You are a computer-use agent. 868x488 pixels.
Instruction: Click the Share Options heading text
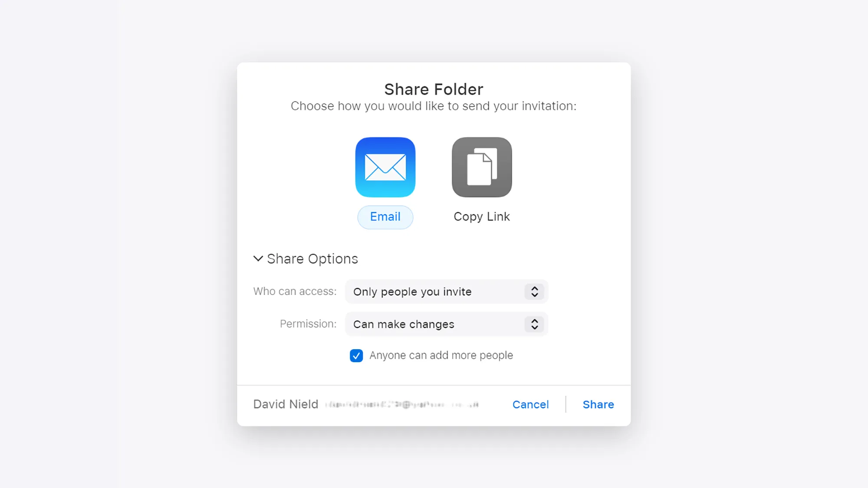tap(312, 259)
